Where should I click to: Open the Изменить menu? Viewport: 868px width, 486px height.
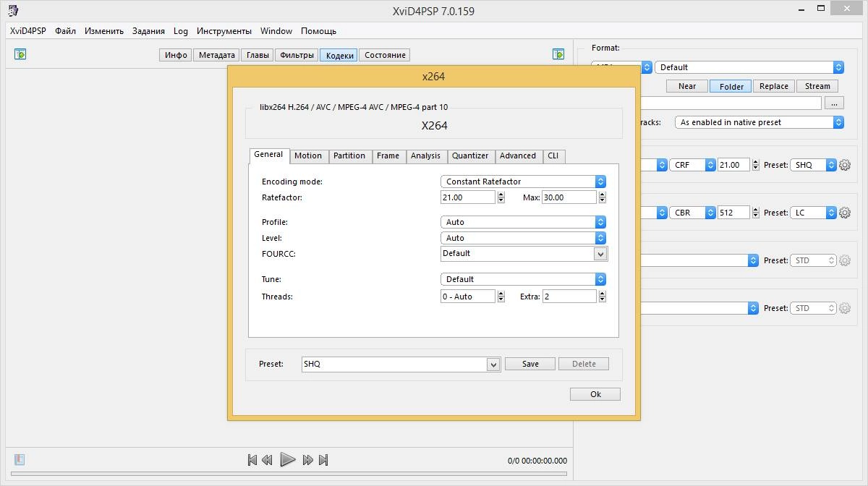pyautogui.click(x=104, y=31)
